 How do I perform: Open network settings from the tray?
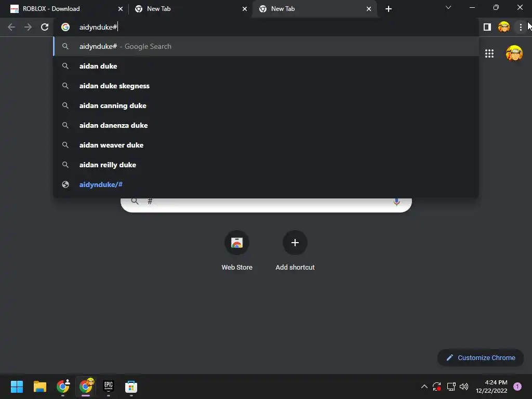click(x=451, y=387)
